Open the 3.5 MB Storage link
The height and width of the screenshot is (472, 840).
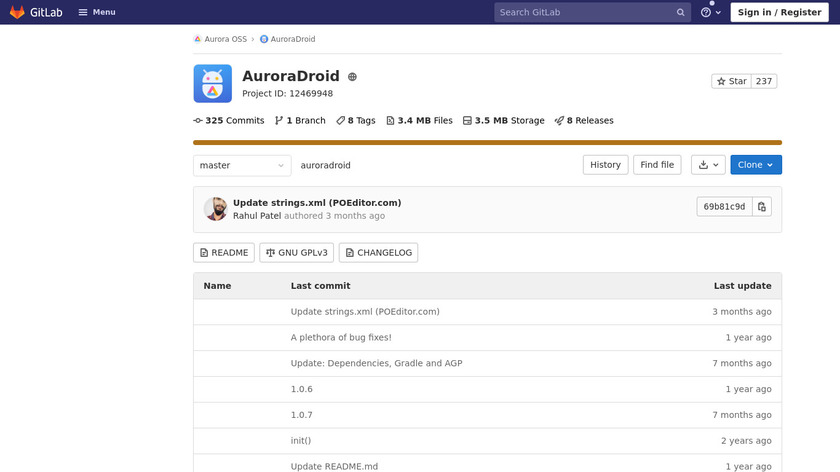(x=504, y=121)
